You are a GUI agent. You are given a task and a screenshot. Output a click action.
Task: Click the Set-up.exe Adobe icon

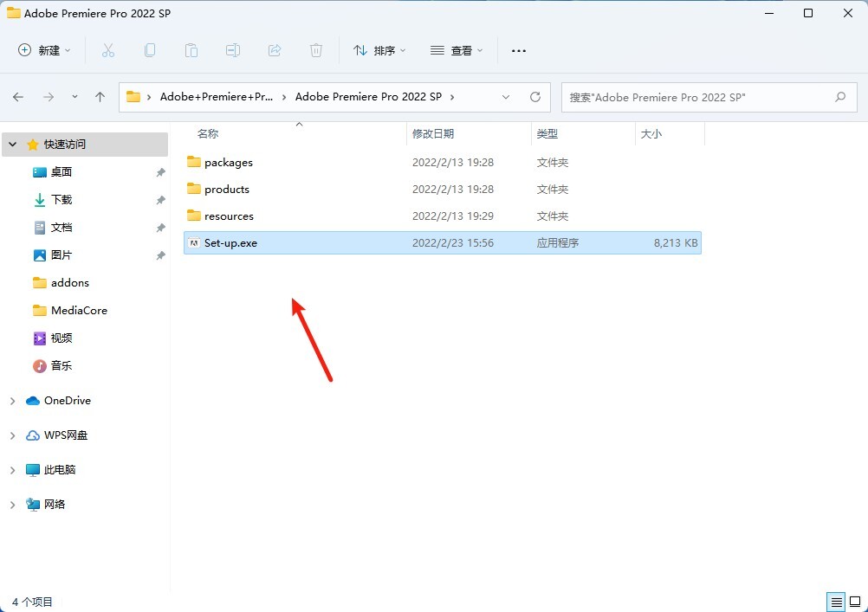194,243
